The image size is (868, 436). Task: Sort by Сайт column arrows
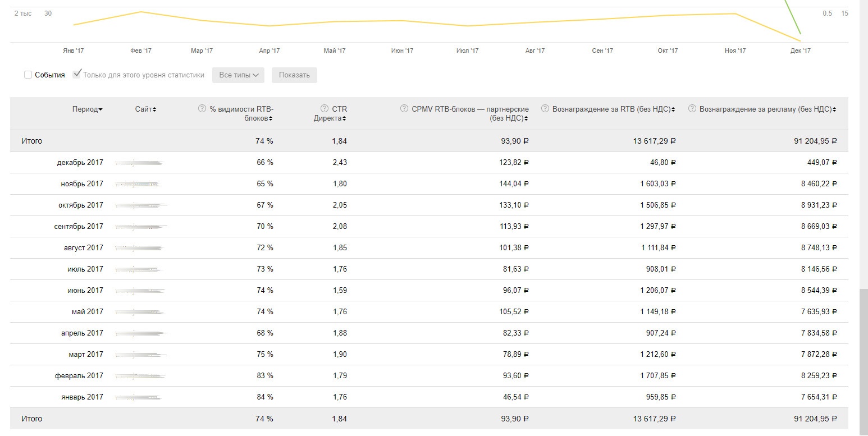point(145,109)
